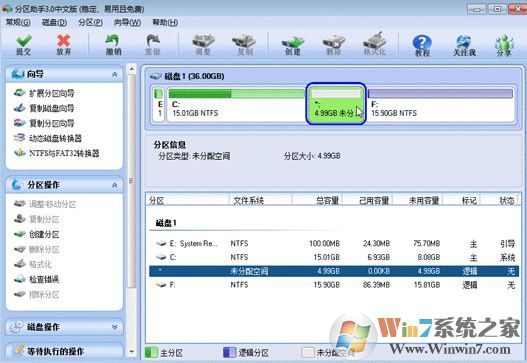The width and height of the screenshot is (527, 363).
Task: Click the 格式化 format toolbar icon
Action: click(x=374, y=44)
